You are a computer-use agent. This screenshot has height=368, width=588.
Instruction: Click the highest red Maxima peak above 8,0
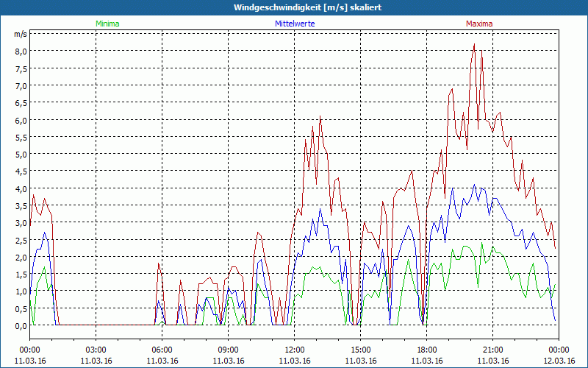474,45
